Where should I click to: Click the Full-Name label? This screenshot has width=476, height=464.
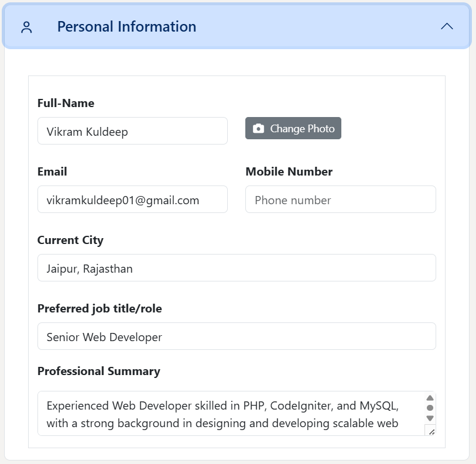coord(66,103)
